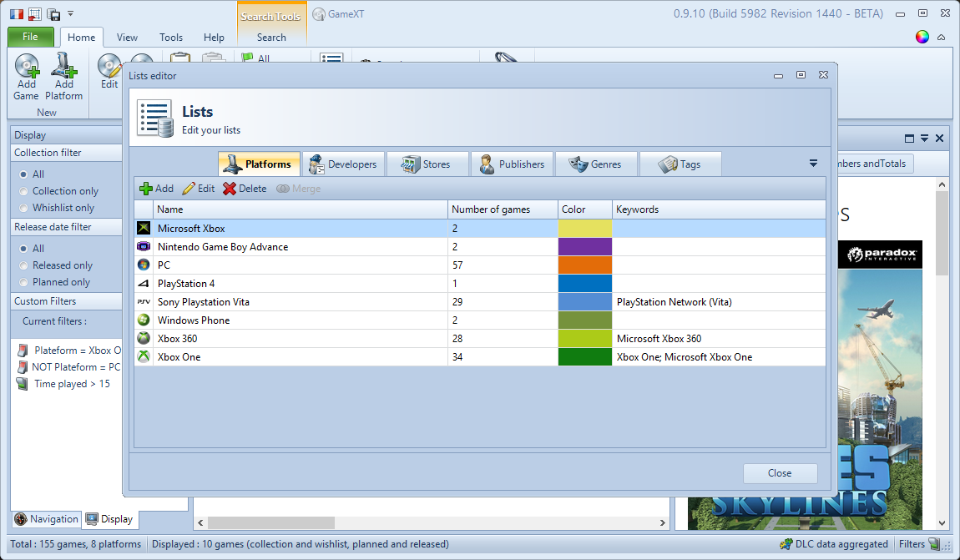The width and height of the screenshot is (960, 560).
Task: Open the Genres tab
Action: tap(596, 164)
